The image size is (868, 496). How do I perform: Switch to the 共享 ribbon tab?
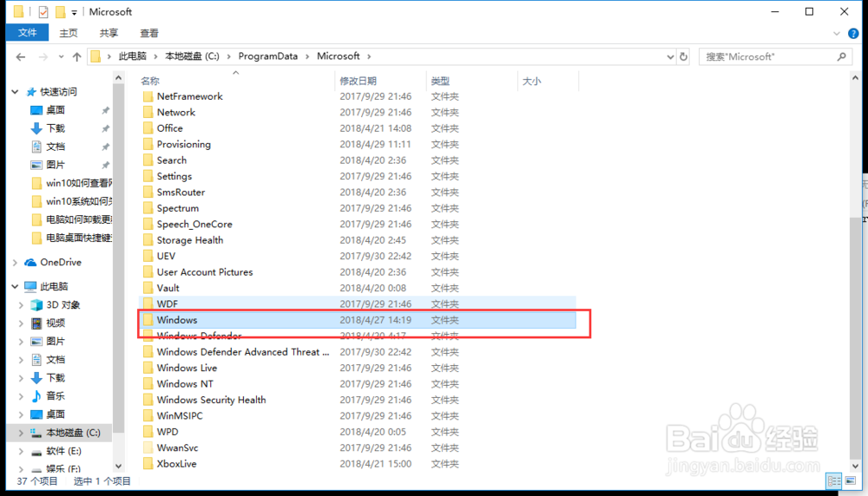pyautogui.click(x=109, y=33)
